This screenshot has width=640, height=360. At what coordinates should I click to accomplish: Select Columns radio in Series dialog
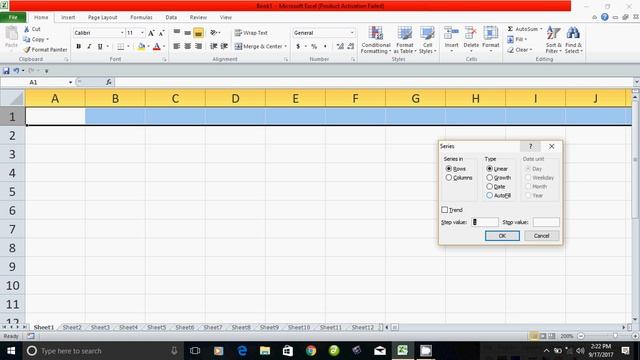pos(449,178)
